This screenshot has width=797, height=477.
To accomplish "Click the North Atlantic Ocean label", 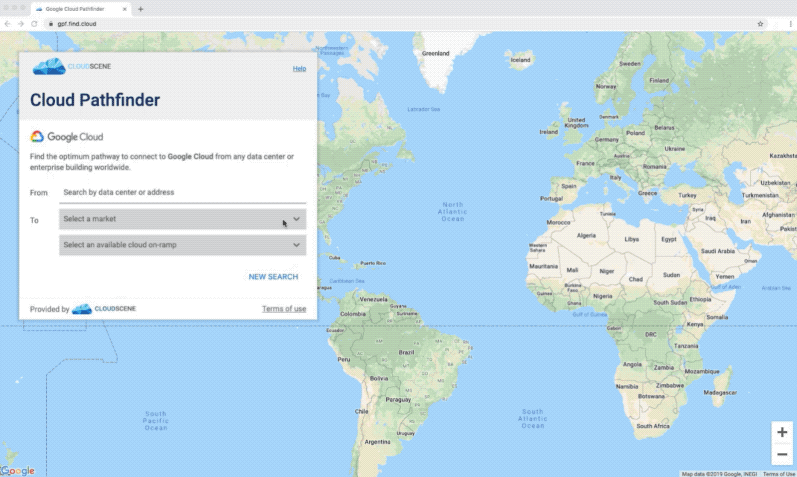I will (x=452, y=212).
